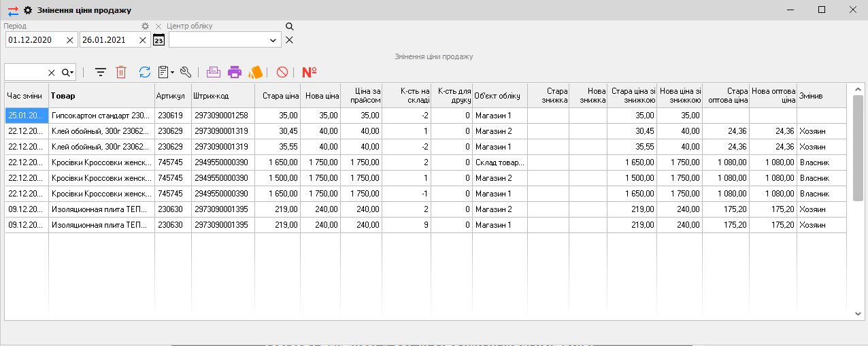Click the red prohibition circle icon

282,72
